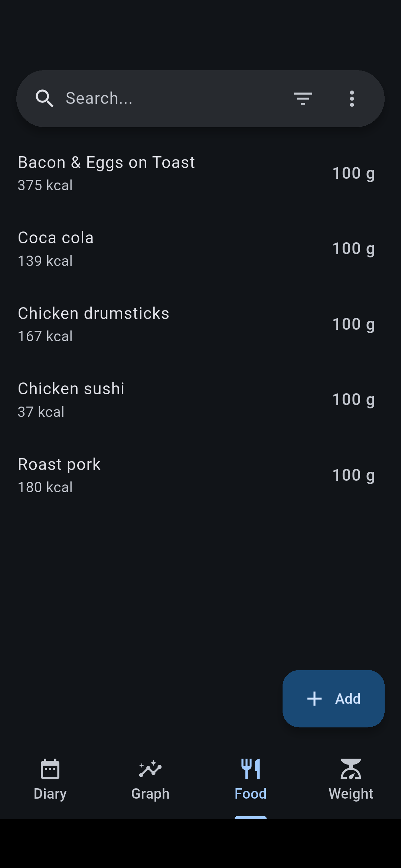
Task: Tap the Graph chart icon
Action: [150, 769]
